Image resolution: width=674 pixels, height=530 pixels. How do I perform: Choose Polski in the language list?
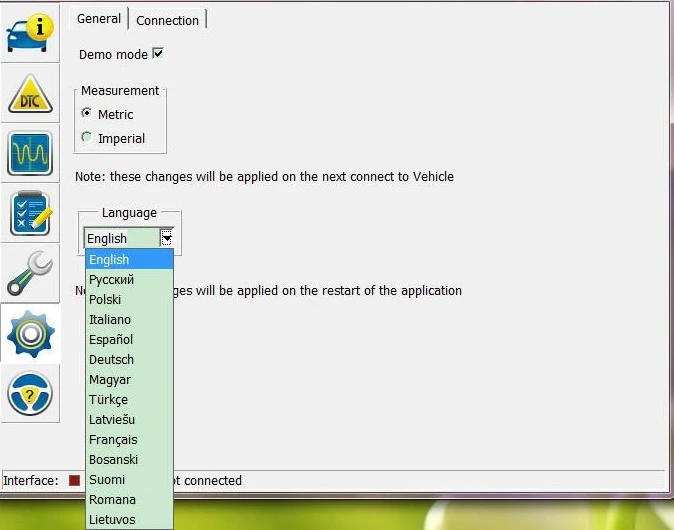(x=129, y=300)
